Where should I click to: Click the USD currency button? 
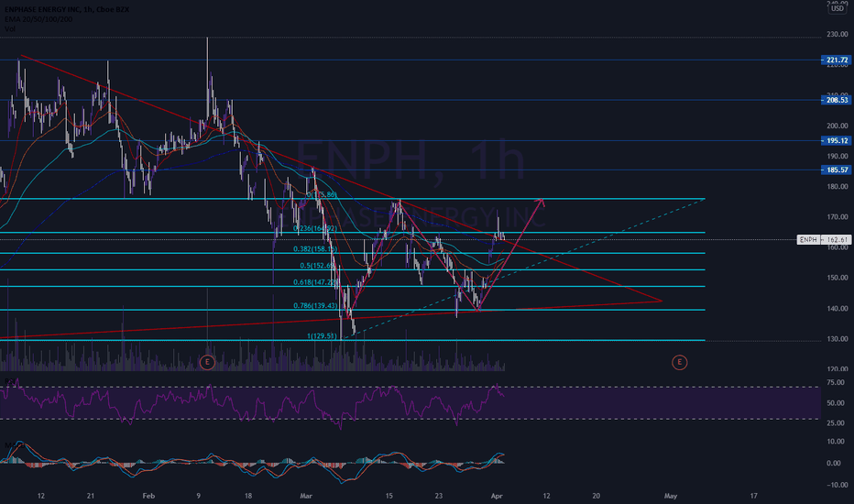tap(838, 8)
